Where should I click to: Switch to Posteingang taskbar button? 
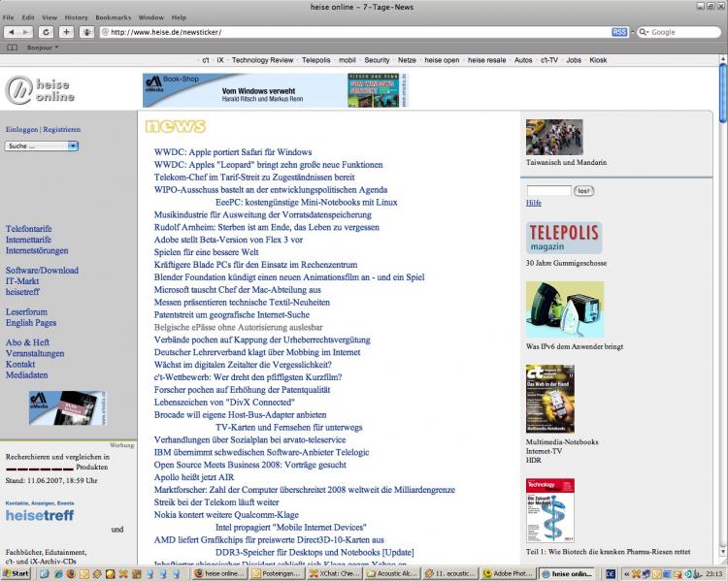click(x=277, y=573)
